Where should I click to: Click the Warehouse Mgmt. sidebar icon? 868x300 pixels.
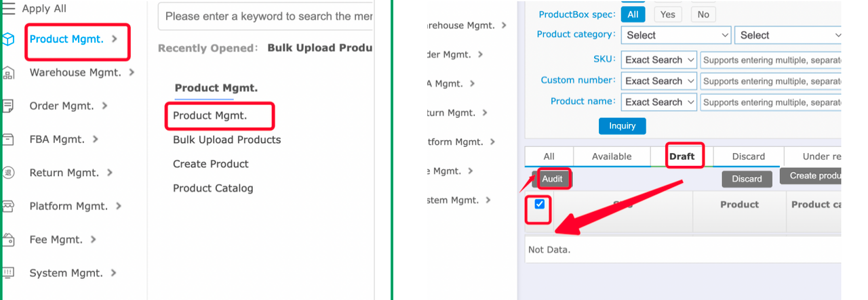(x=8, y=72)
